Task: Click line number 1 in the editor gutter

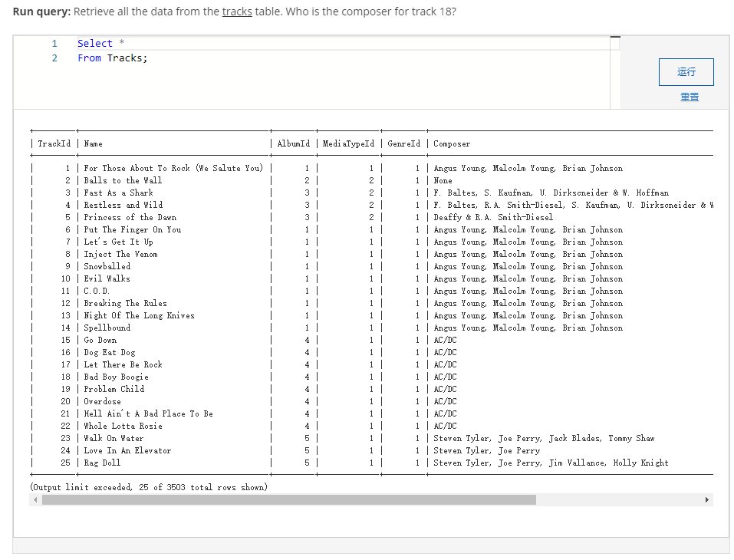Action: tap(54, 43)
